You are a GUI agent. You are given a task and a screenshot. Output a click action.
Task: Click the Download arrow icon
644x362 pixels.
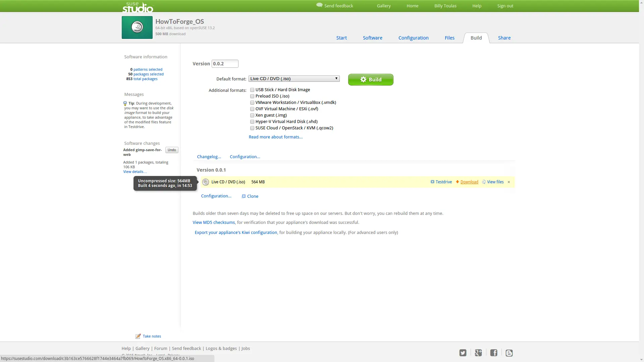457,182
